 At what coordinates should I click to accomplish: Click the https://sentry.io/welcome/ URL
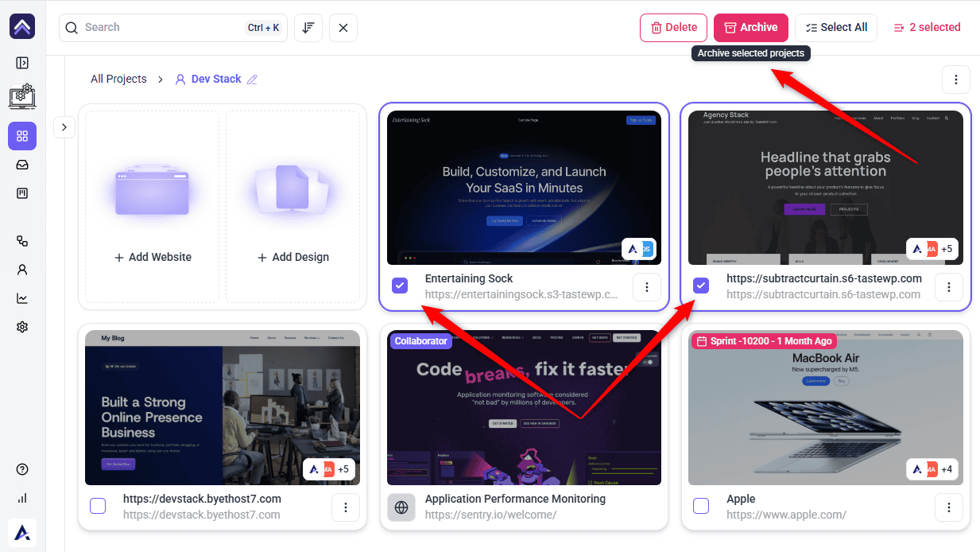pos(490,515)
